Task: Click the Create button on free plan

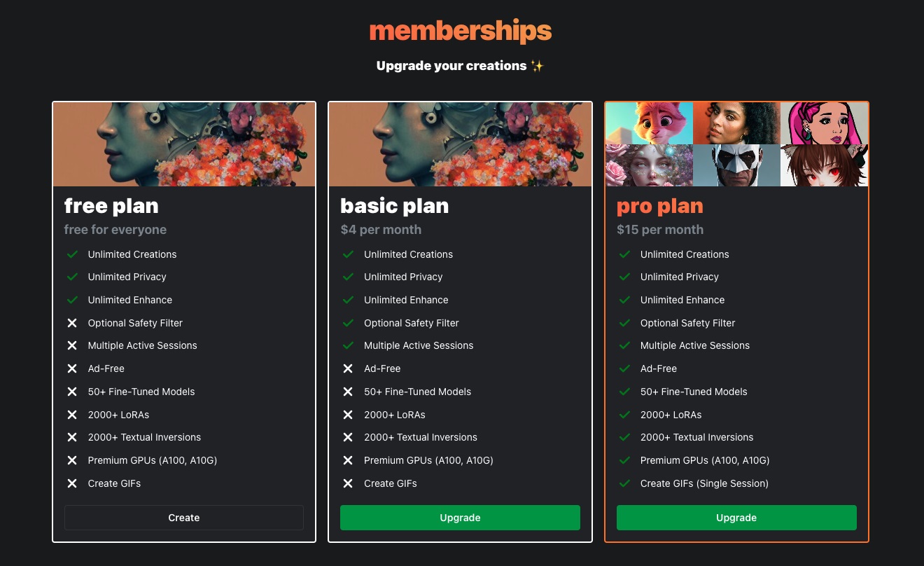Action: click(x=184, y=518)
